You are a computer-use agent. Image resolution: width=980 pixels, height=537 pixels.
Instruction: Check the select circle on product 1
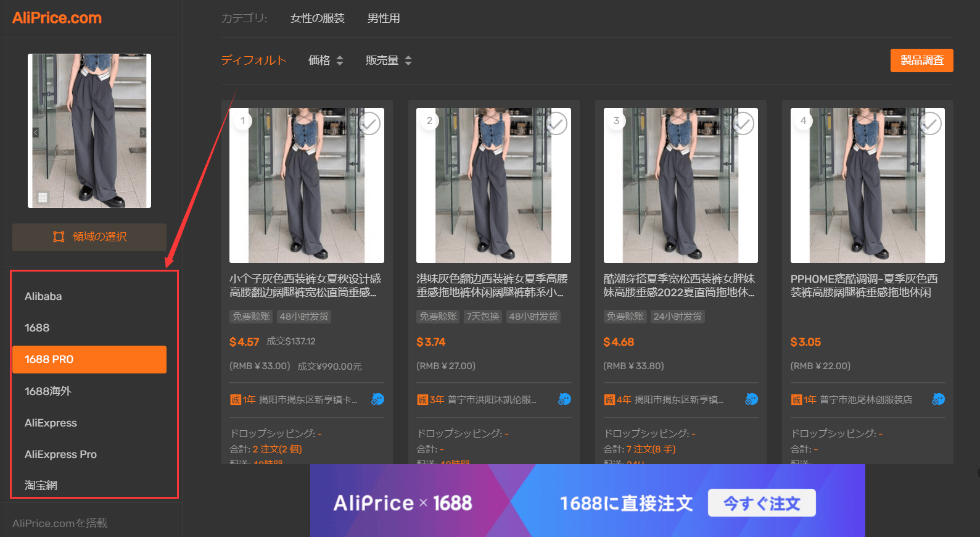[x=369, y=123]
